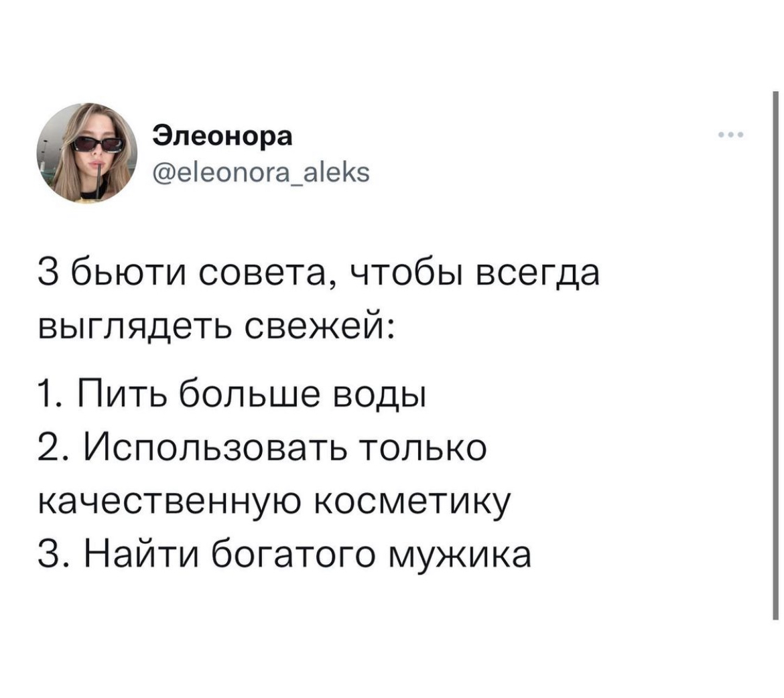The width and height of the screenshot is (784, 698).
Task: Click the @eleonora_aleks handle
Action: [261, 172]
